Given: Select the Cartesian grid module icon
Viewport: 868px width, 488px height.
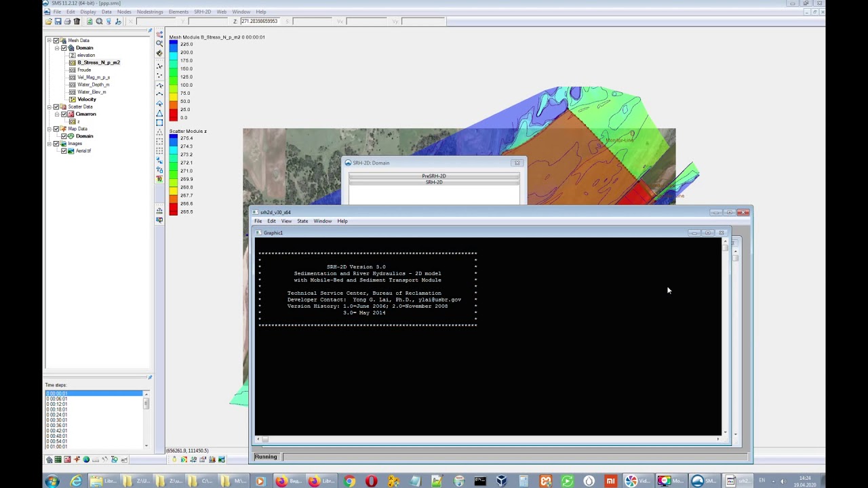Looking at the screenshot, I should [58, 460].
